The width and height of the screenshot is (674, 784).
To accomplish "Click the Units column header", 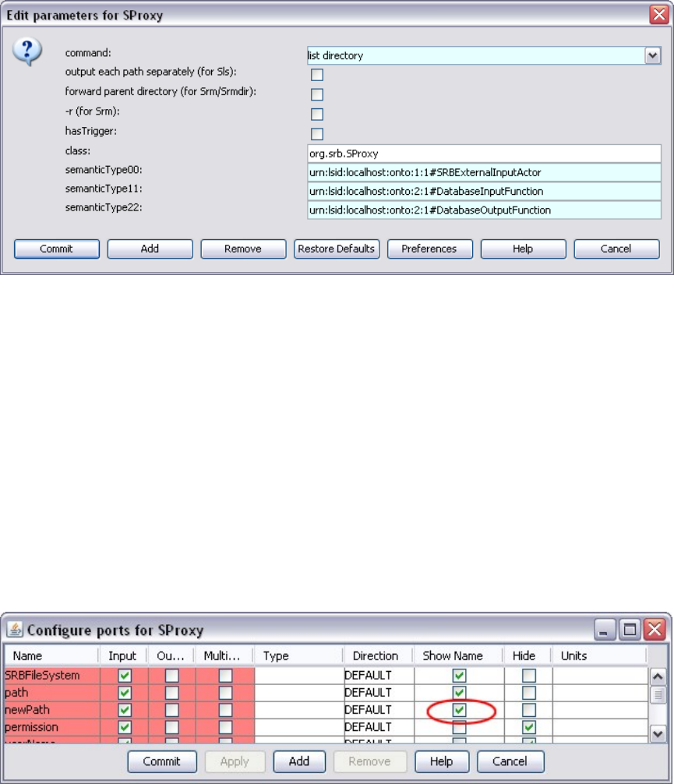I will click(x=598, y=655).
